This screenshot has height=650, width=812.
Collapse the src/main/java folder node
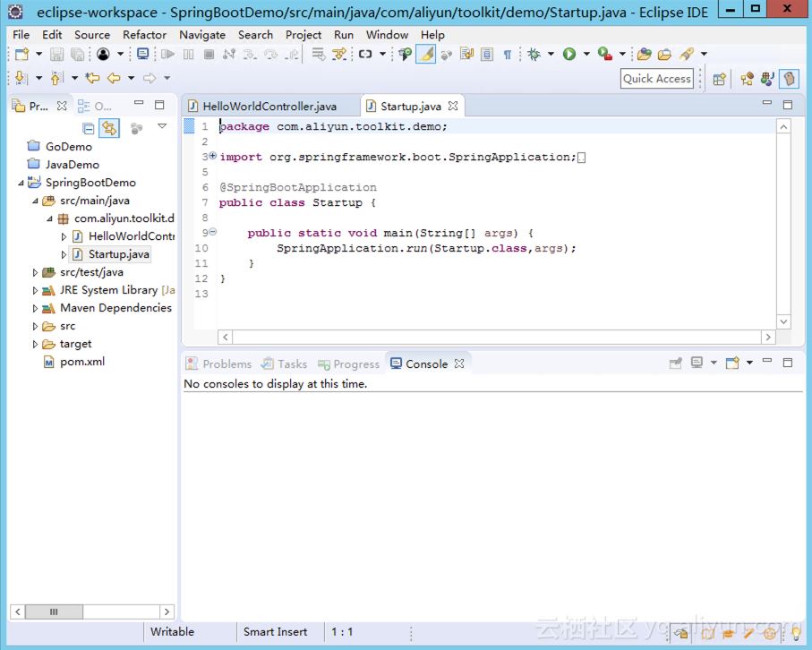(x=35, y=201)
